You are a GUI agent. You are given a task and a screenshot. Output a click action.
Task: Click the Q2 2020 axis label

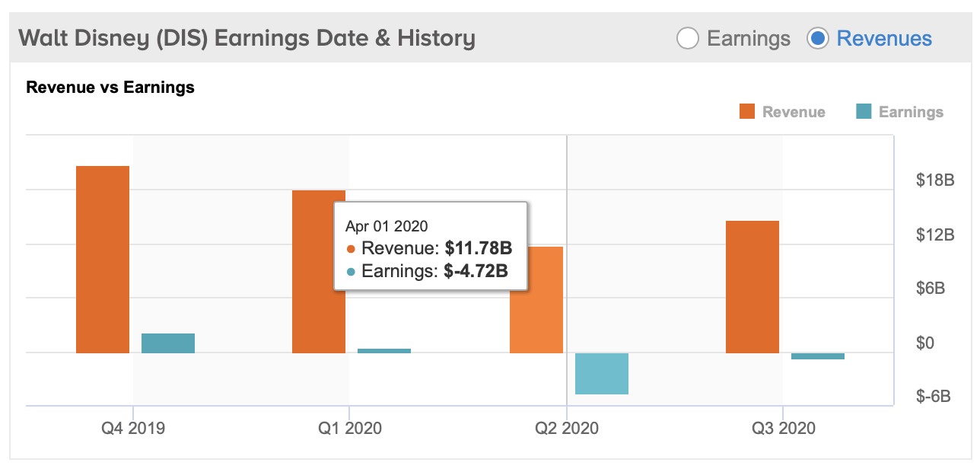pyautogui.click(x=567, y=428)
